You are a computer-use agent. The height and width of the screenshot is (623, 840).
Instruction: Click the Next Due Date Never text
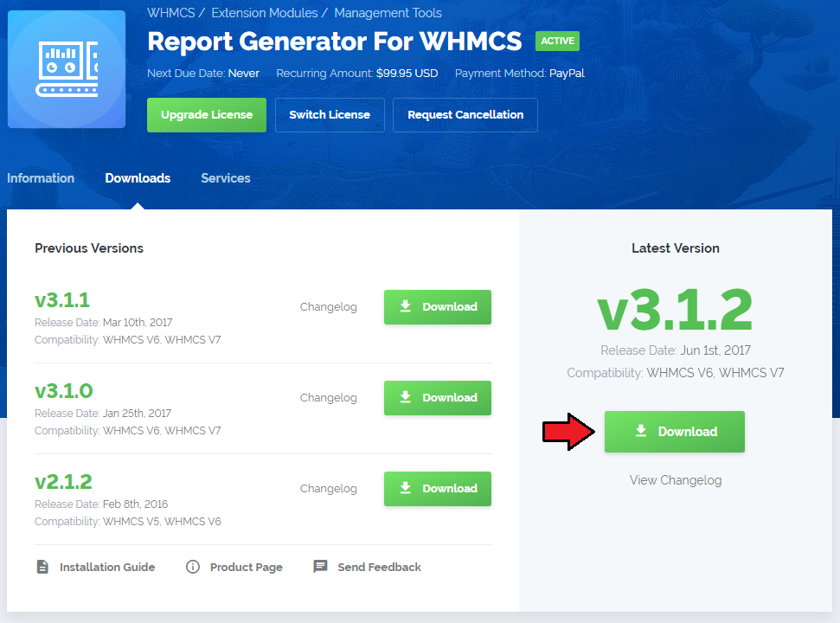(203, 74)
